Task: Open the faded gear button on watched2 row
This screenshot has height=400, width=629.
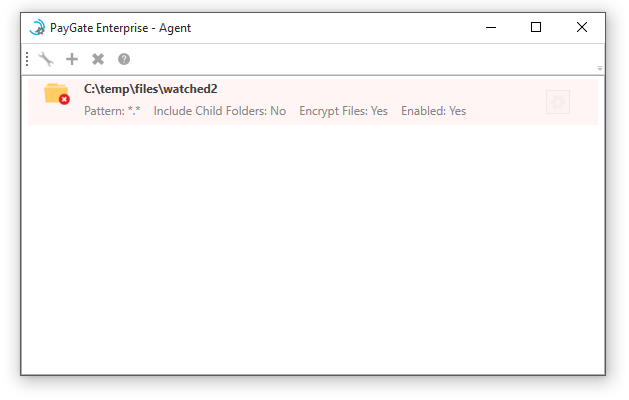Action: 558,102
